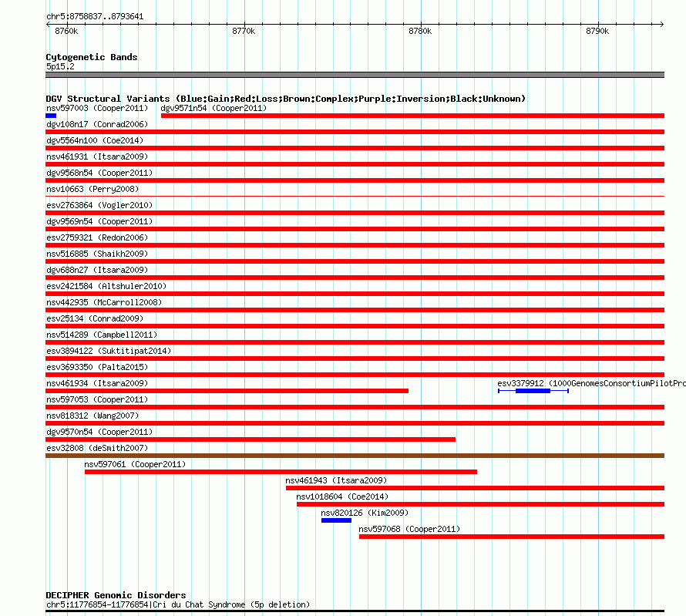
Task: Click the 8790k ruler tick label
Action: pos(597,31)
